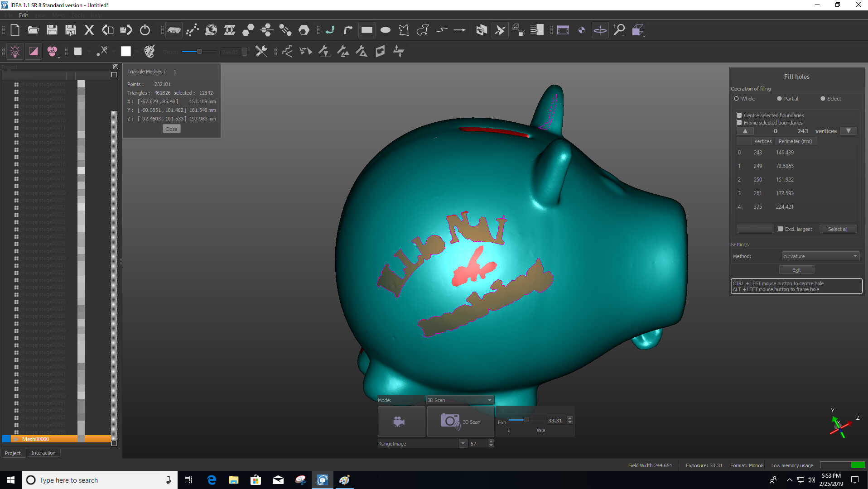
Task: Click the redo arrow icon
Action: [348, 30]
